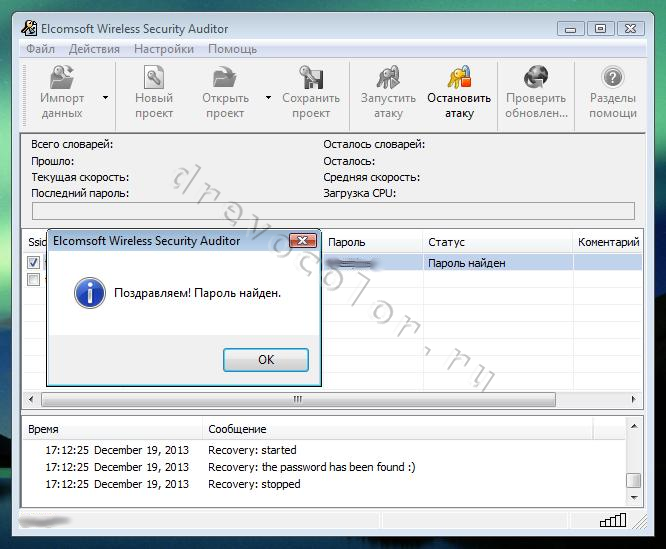This screenshot has width=666, height=549.
Task: Click the info icon in the dialog
Action: (90, 293)
